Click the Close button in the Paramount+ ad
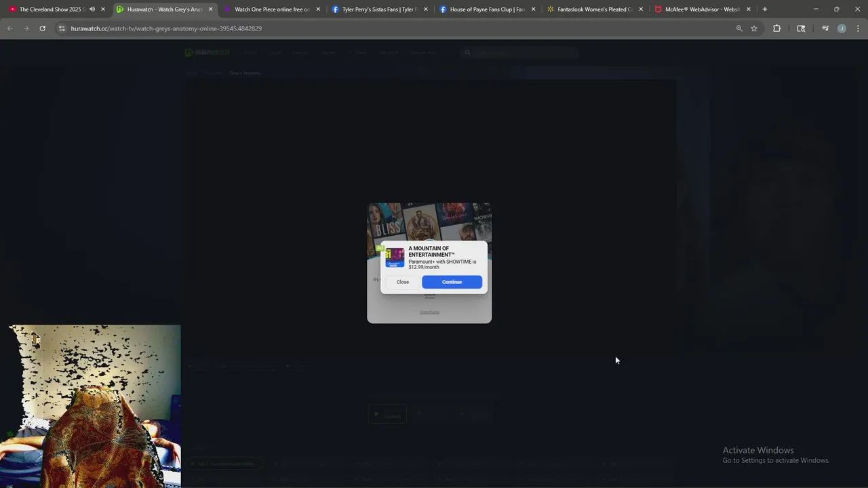868x488 pixels. coord(403,282)
